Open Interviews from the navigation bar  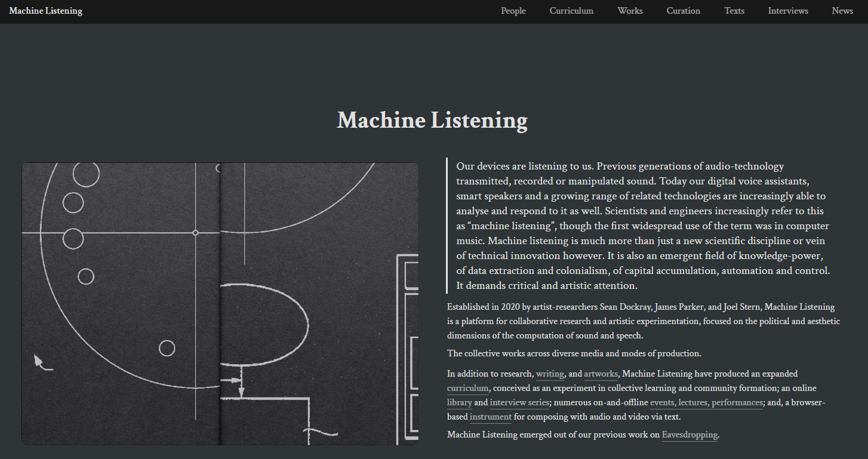click(787, 11)
